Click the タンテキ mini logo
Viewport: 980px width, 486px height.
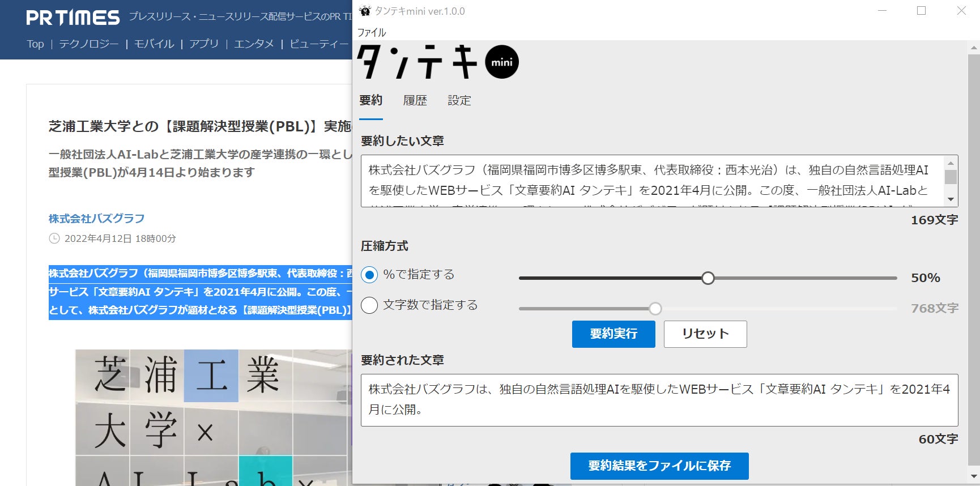[438, 62]
